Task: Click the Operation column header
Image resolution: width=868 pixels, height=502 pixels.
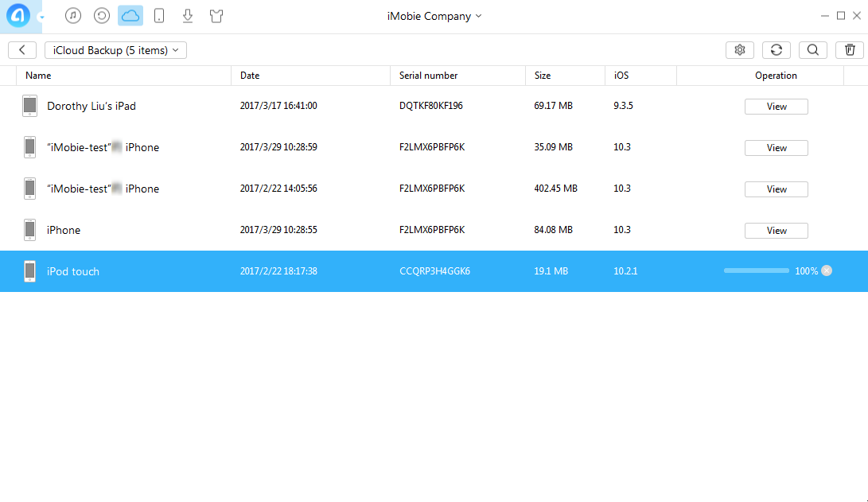Action: [776, 76]
